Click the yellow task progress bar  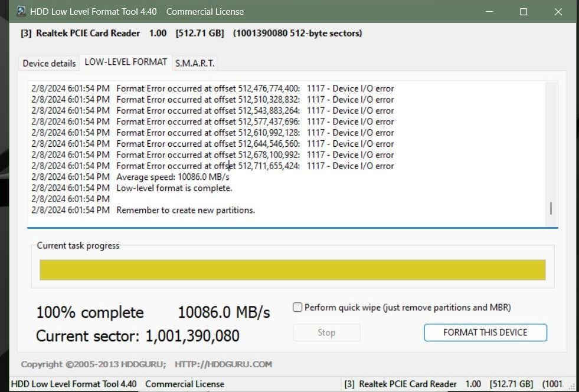[293, 269]
